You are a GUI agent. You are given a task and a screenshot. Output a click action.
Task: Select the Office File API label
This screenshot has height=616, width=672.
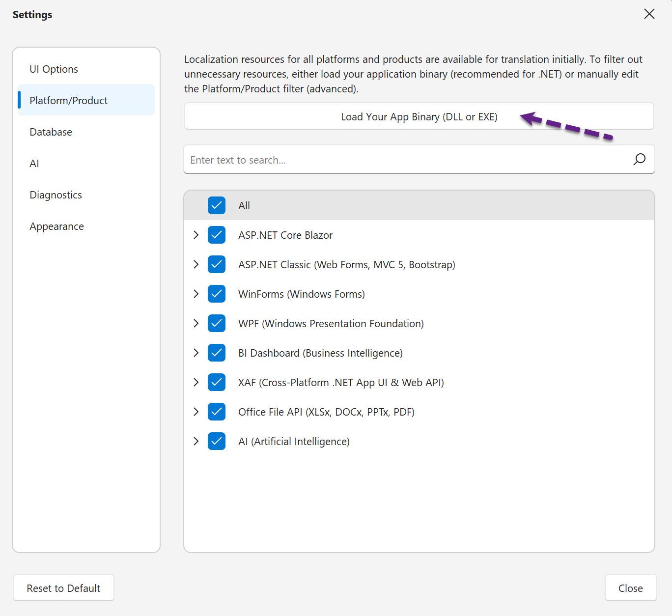326,412
